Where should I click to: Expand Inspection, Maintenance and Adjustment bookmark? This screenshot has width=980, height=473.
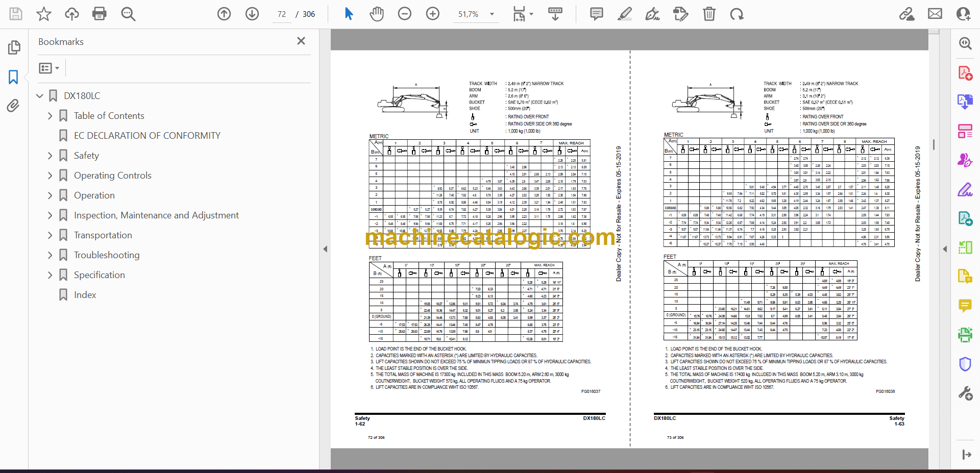click(50, 215)
